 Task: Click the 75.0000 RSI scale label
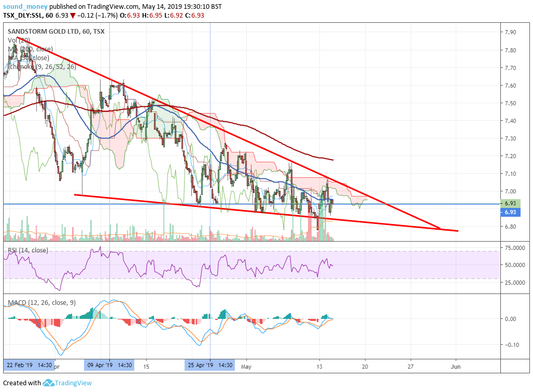point(515,248)
